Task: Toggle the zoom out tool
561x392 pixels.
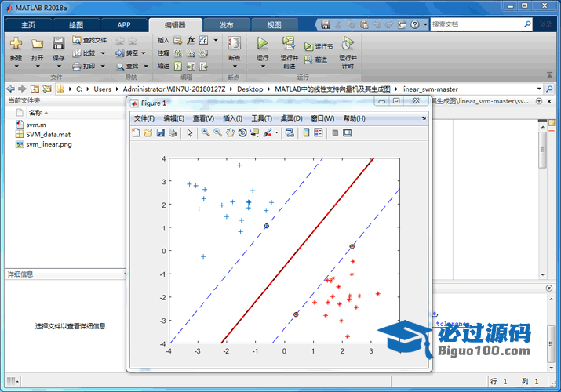Action: 217,132
